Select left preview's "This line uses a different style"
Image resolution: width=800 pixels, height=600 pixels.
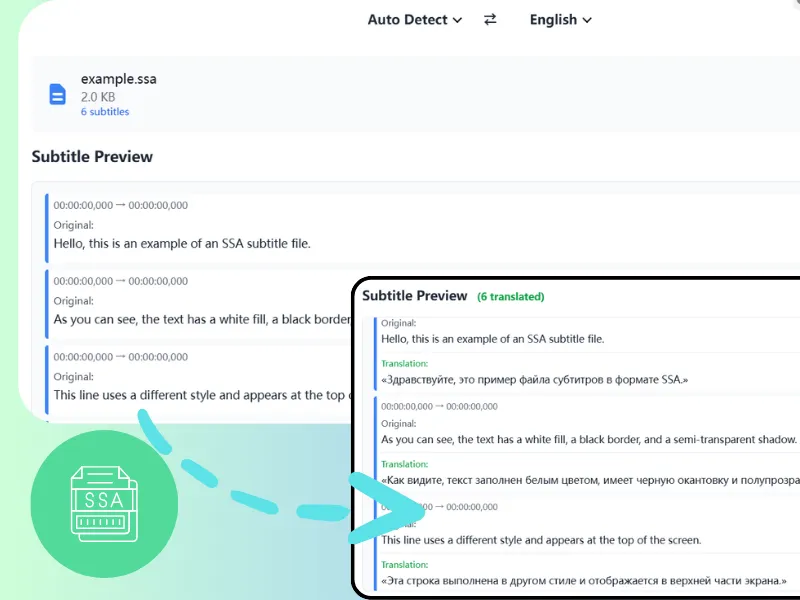pos(200,395)
